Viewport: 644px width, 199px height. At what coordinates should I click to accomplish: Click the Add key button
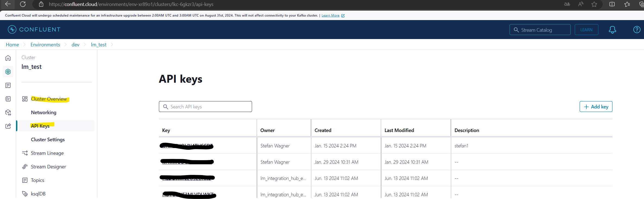(596, 107)
